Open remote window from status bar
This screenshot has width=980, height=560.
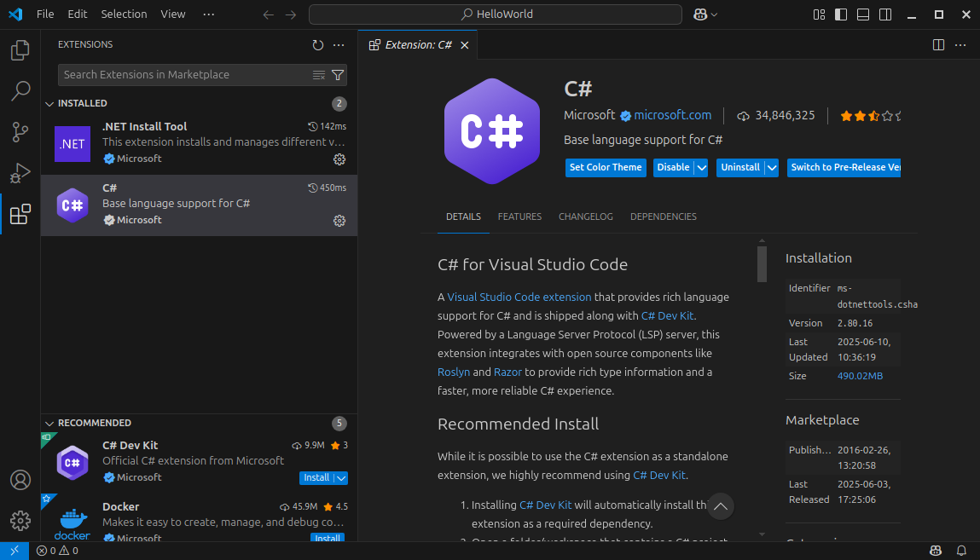tap(14, 551)
